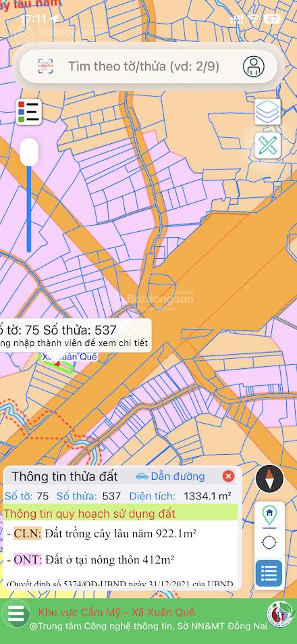The width and height of the screenshot is (297, 644).
Task: Tap the '@Trung tâm Công nghệ thông tin' footer text
Action: pyautogui.click(x=148, y=626)
